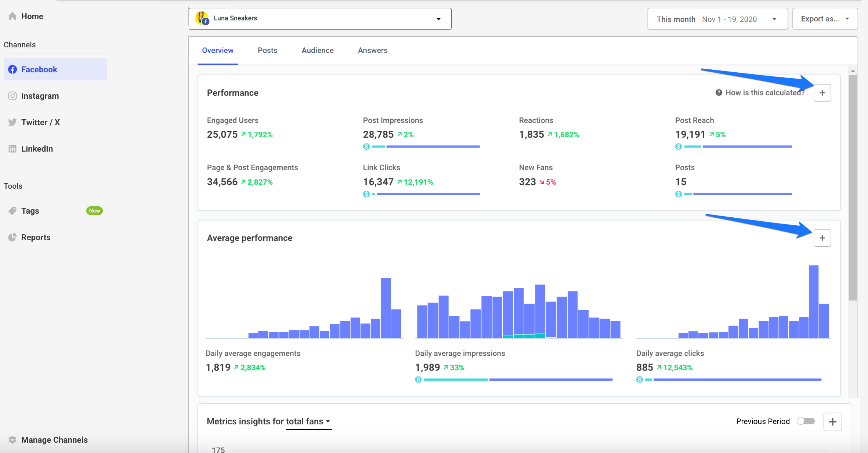The image size is (868, 453).
Task: Click the plus button on Performance card
Action: pyautogui.click(x=822, y=93)
